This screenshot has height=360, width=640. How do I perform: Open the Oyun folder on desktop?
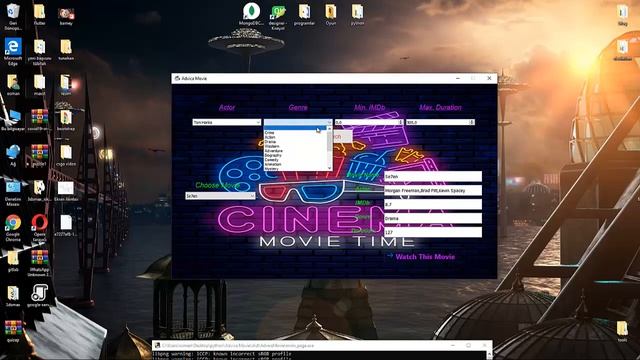(x=331, y=15)
